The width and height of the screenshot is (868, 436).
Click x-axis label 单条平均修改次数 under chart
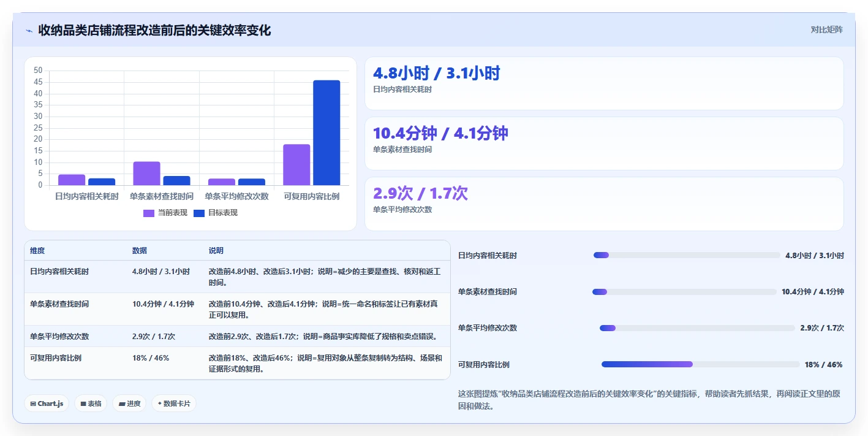236,197
